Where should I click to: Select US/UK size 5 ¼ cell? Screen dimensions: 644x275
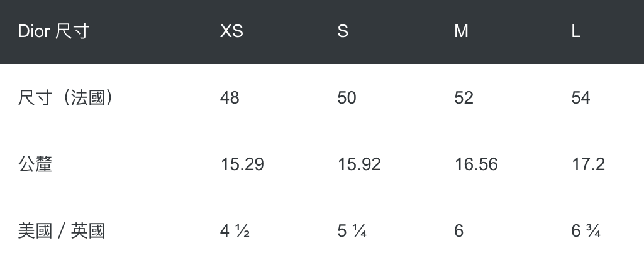352,231
